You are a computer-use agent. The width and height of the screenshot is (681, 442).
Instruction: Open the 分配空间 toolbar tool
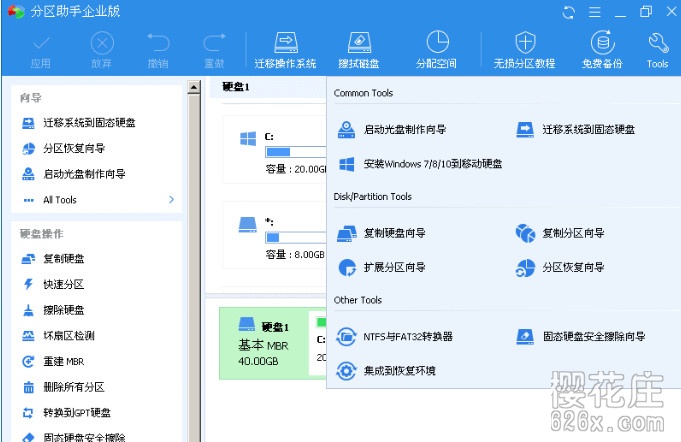(436, 50)
